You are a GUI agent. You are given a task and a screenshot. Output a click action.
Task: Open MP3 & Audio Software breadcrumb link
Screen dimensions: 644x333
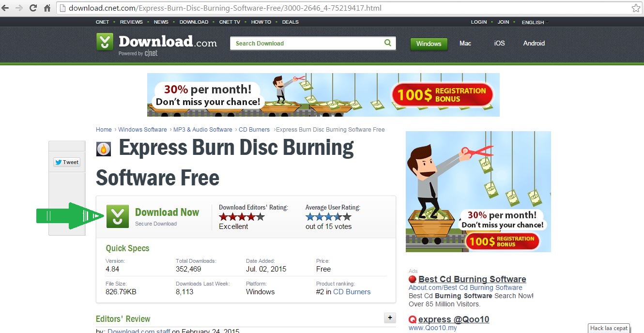coord(203,129)
